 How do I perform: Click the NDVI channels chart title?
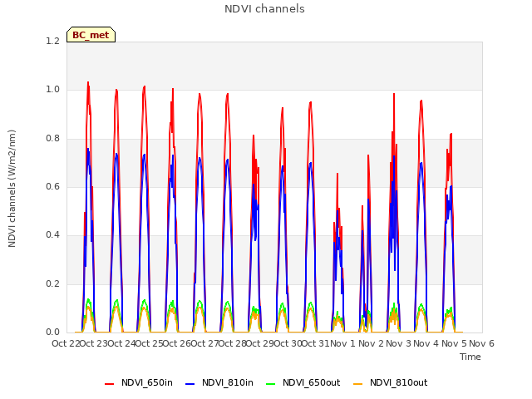[x=264, y=9]
